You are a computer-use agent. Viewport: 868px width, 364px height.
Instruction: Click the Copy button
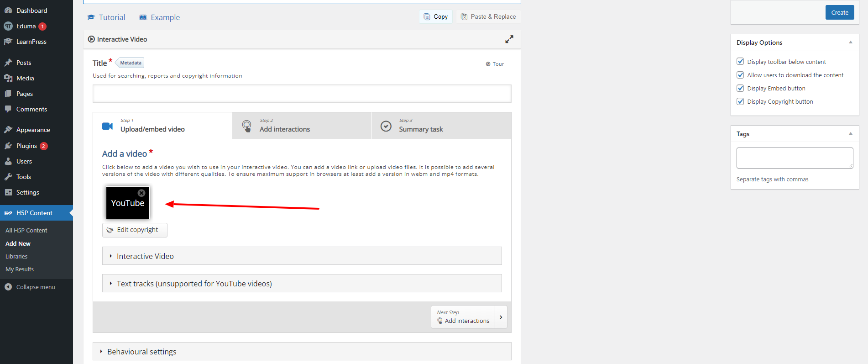(x=436, y=17)
